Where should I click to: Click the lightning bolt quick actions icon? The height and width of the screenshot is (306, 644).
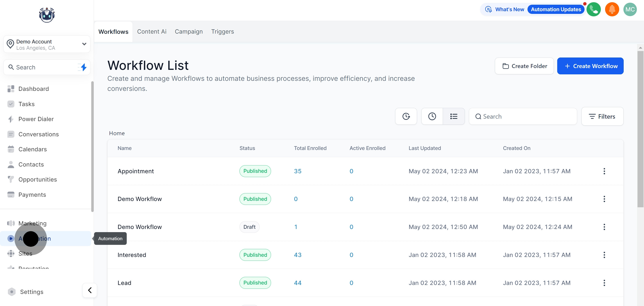pos(83,67)
